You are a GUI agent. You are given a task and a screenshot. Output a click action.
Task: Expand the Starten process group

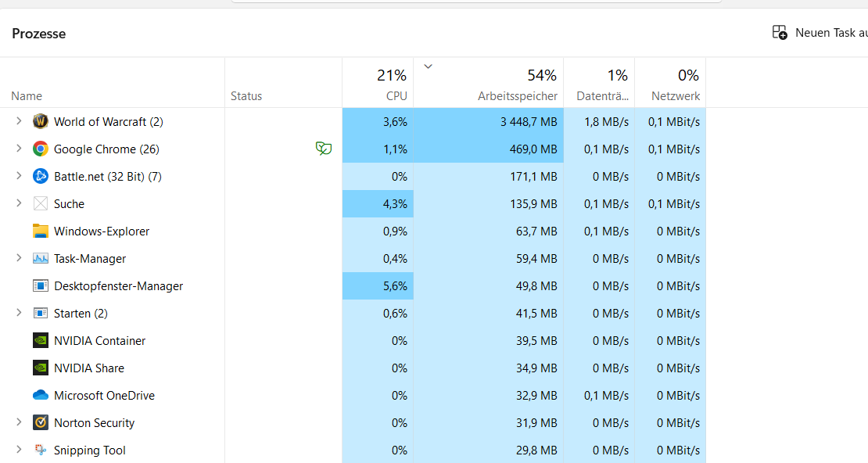[19, 313]
